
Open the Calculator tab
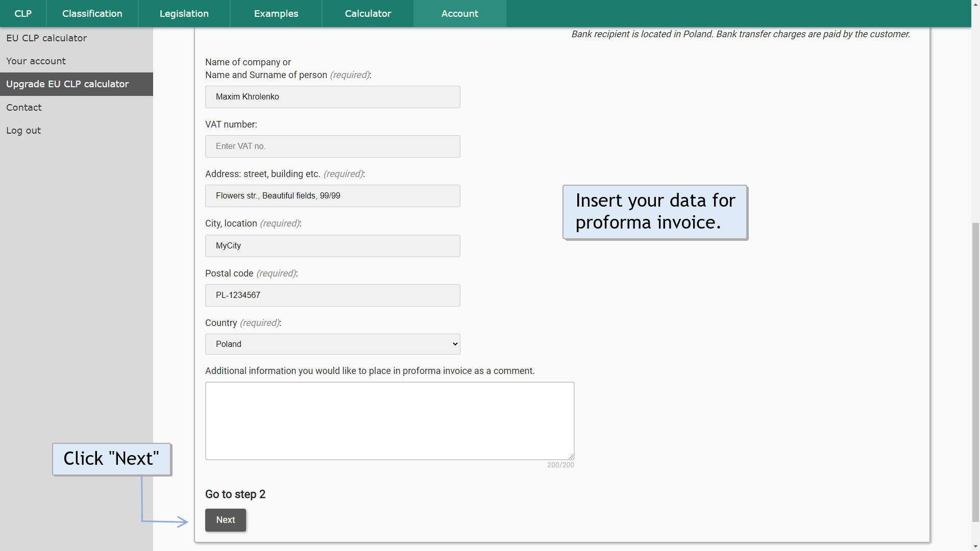point(368,14)
